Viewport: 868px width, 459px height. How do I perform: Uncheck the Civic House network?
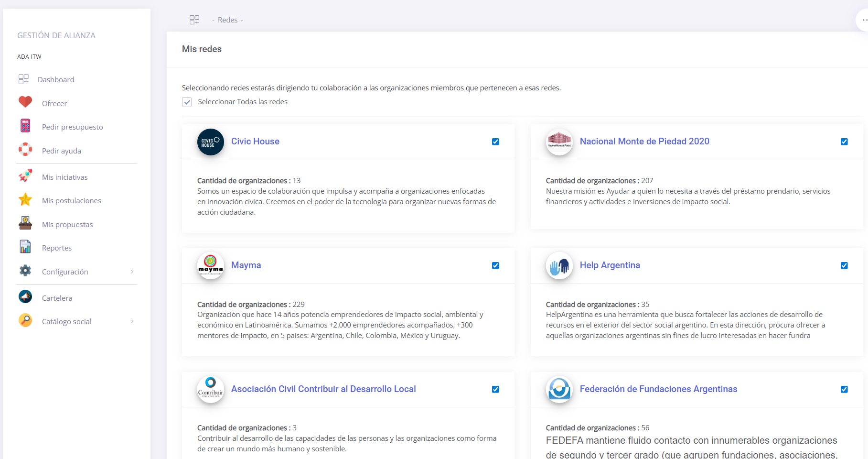(x=495, y=142)
